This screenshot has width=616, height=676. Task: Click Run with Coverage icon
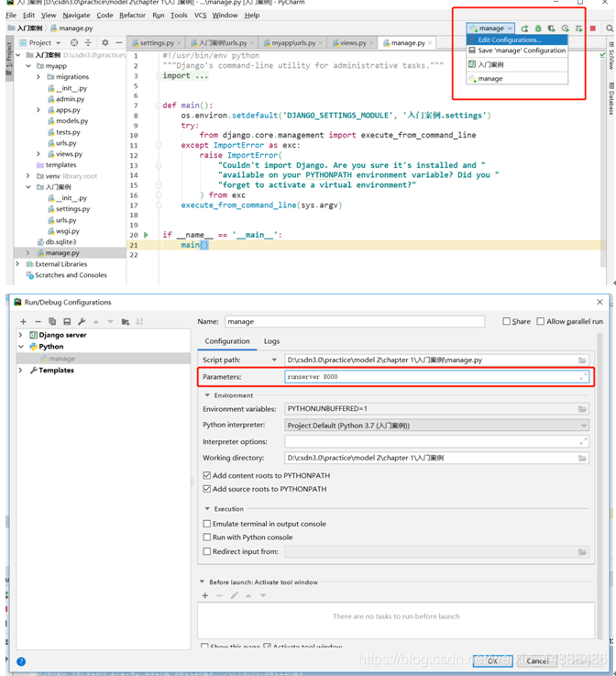[x=552, y=28]
